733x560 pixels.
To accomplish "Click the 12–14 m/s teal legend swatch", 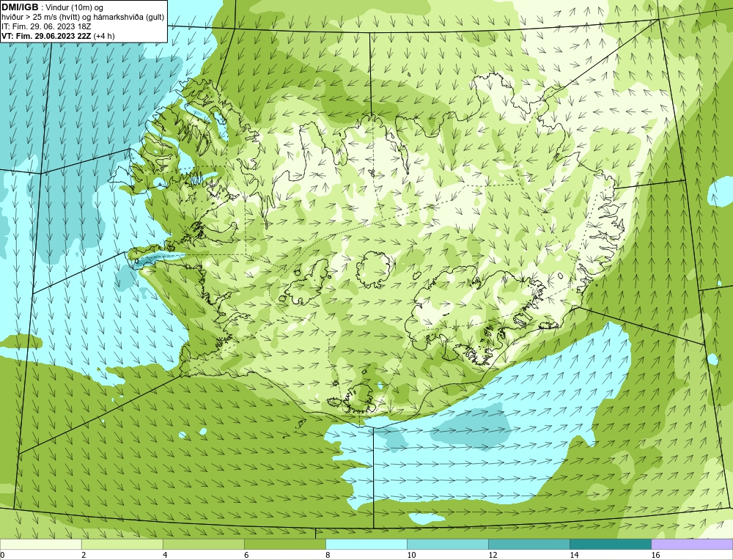I will pos(528,544).
